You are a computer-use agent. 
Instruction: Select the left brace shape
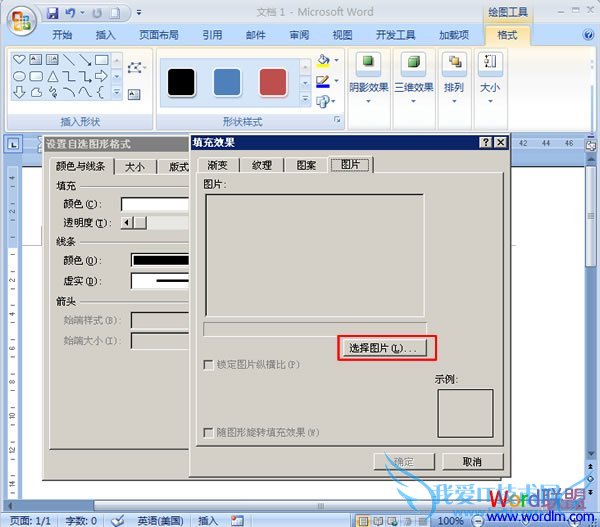pyautogui.click(x=100, y=92)
